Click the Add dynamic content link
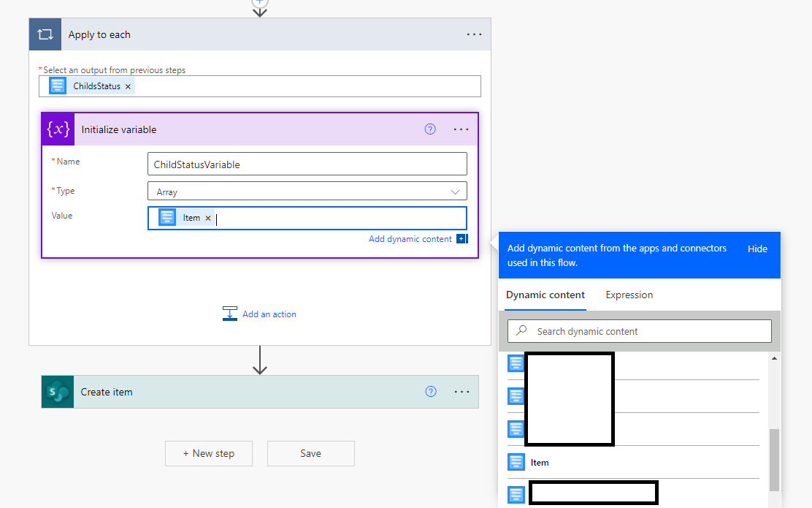This screenshot has width=812, height=508. click(x=410, y=239)
